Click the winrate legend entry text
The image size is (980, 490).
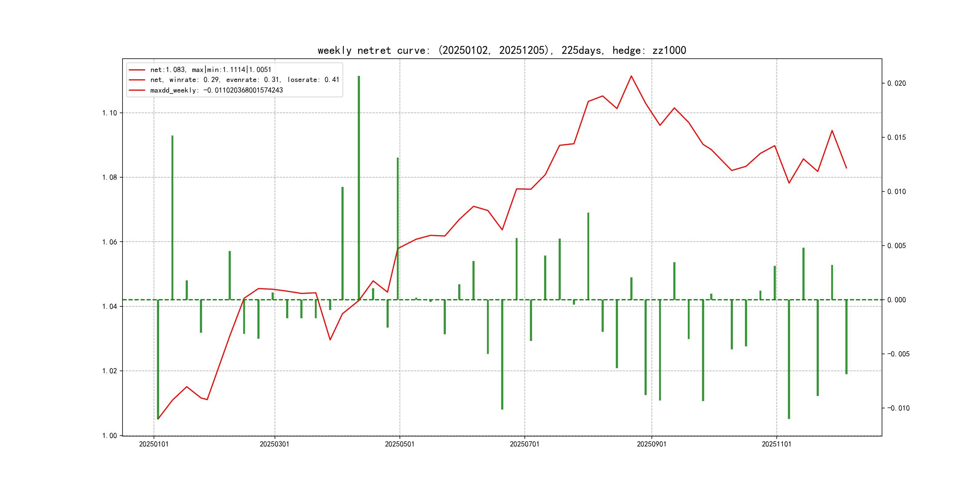tap(244, 80)
